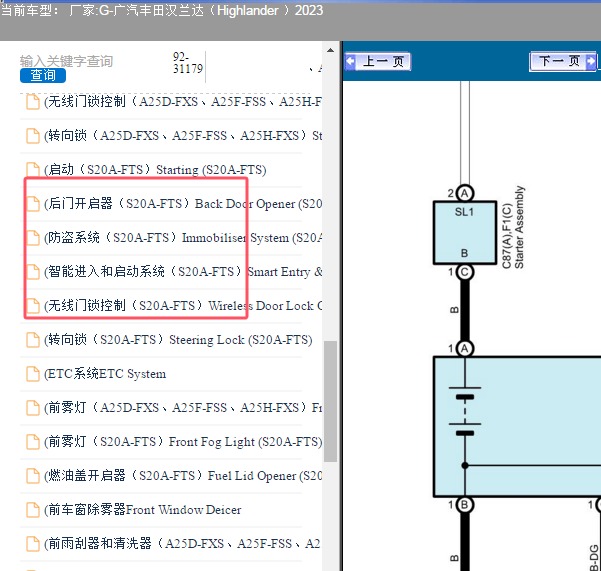Click document icon beside 启动 Starting
Screen dimensions: 601x571
33,170
